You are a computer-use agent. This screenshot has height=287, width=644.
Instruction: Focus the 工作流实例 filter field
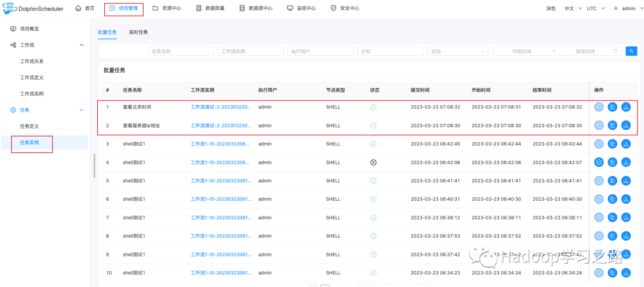pos(250,51)
